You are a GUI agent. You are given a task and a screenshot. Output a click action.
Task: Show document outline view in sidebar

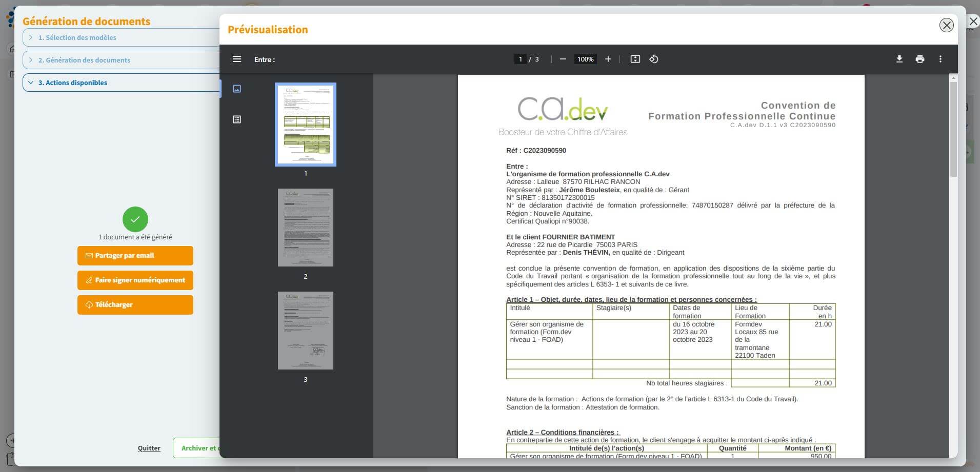click(237, 119)
